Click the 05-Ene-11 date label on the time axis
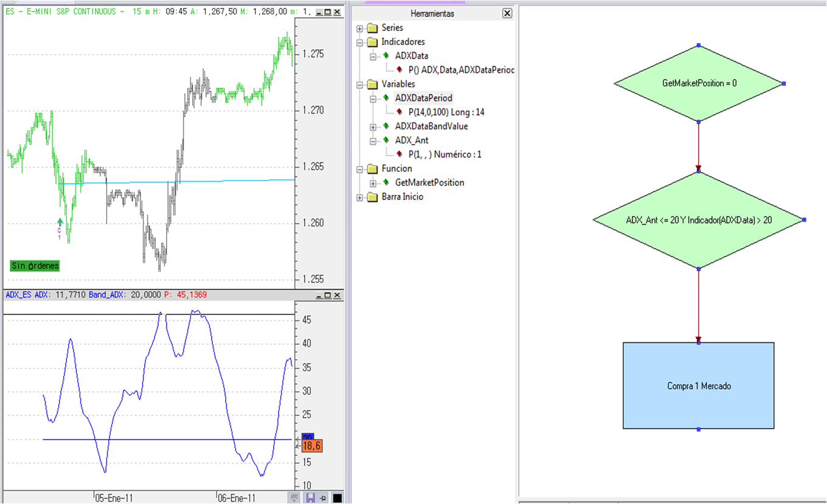This screenshot has height=504, width=827. pyautogui.click(x=114, y=498)
